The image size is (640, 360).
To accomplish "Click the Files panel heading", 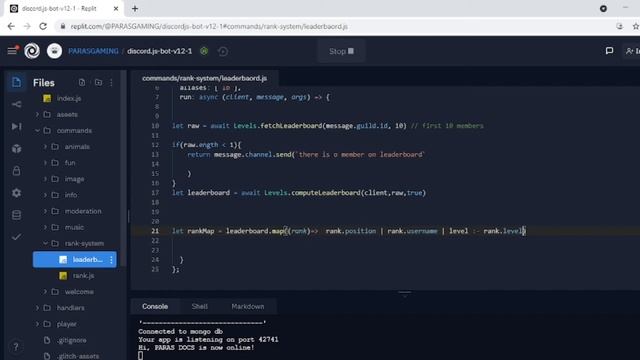I will pos(44,83).
